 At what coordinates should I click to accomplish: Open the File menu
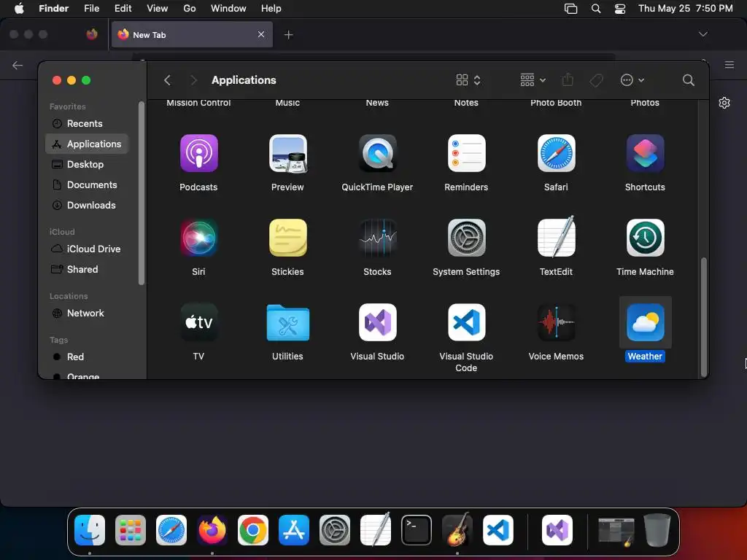point(91,9)
